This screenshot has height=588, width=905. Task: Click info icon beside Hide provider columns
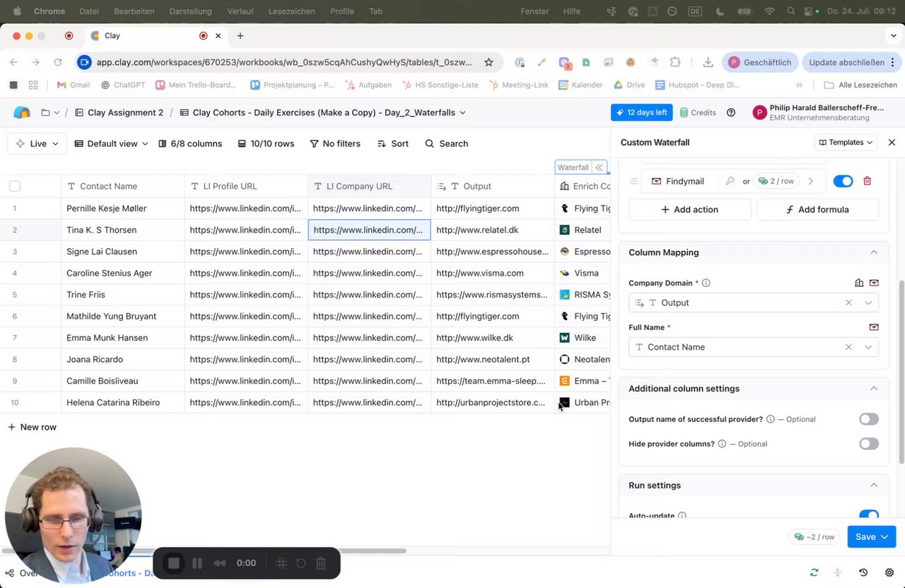(722, 444)
